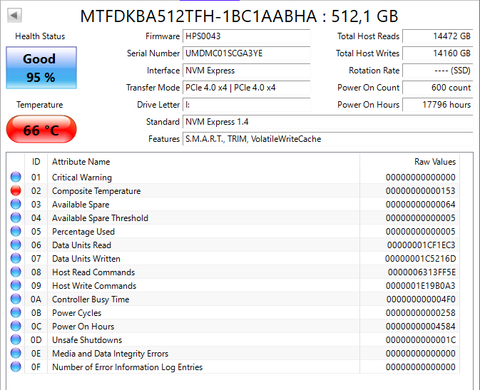480x390 pixels.
Task: Click raw value 00000000004F0
Action: [x=421, y=299]
